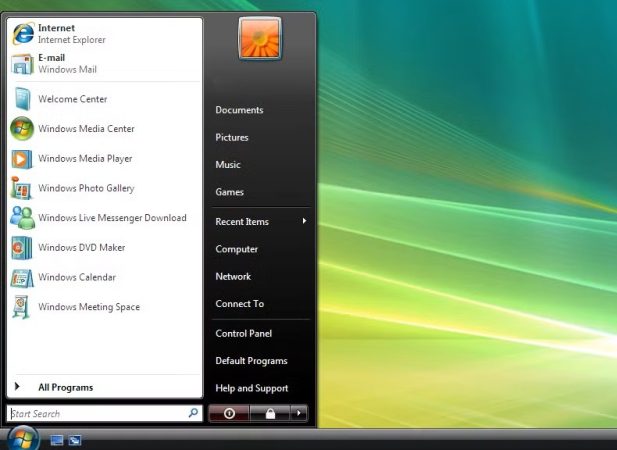Click the search magnifier icon
The height and width of the screenshot is (450, 617).
pos(193,413)
